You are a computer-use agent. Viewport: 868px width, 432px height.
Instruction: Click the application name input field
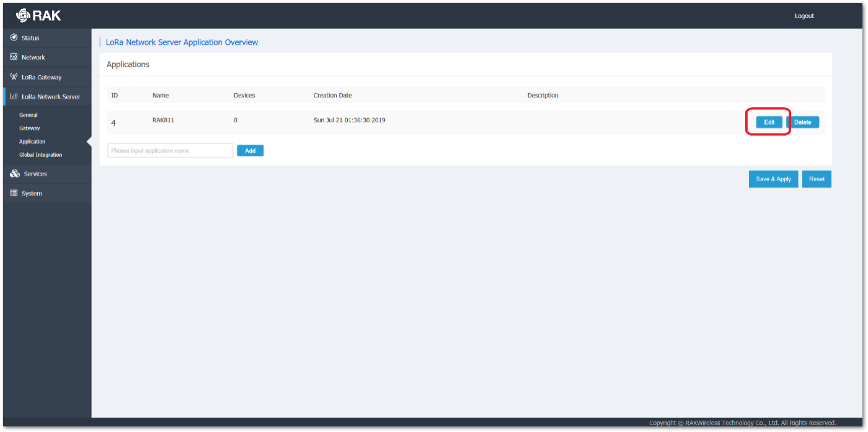coord(170,150)
